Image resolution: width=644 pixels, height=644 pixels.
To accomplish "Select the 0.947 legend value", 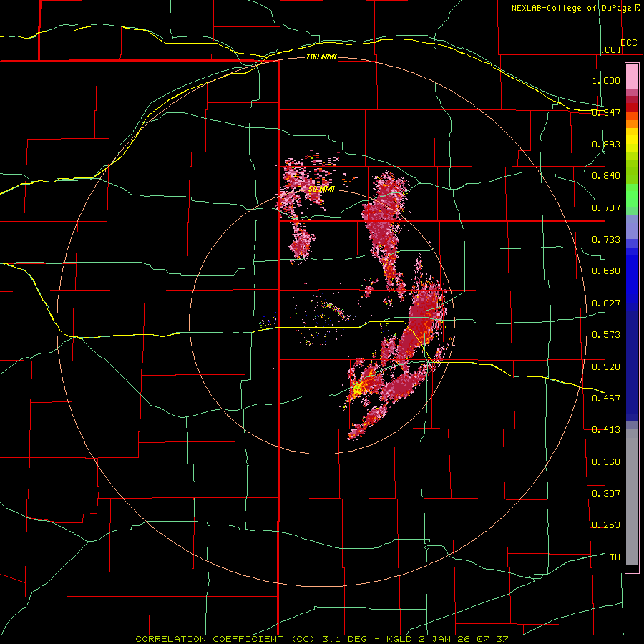I will tap(606, 112).
